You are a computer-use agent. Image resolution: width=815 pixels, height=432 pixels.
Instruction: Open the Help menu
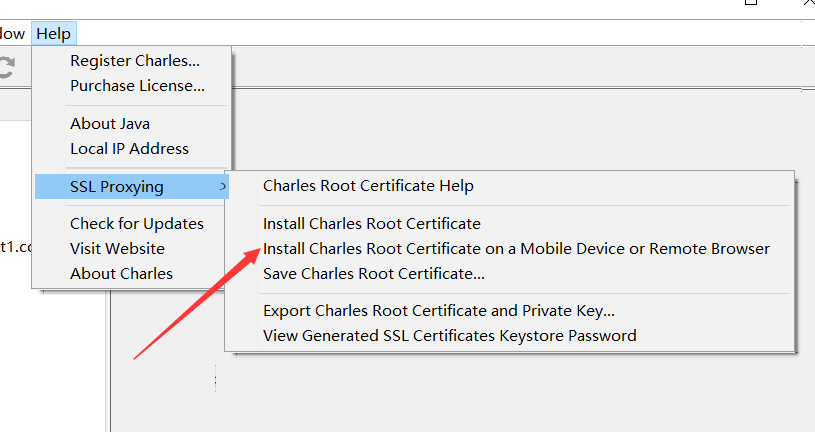coord(54,34)
